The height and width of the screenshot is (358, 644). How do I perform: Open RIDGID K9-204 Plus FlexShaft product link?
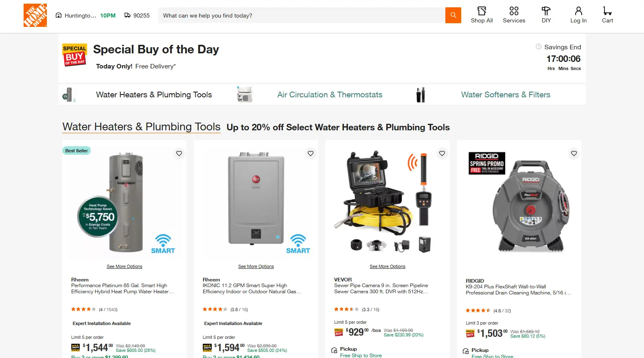click(518, 290)
